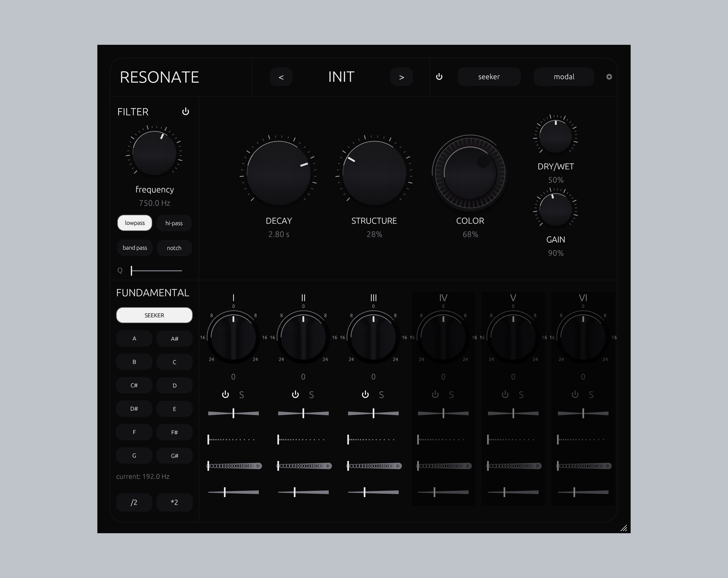Select the lowpass filter type
The height and width of the screenshot is (578, 728).
pyautogui.click(x=135, y=223)
